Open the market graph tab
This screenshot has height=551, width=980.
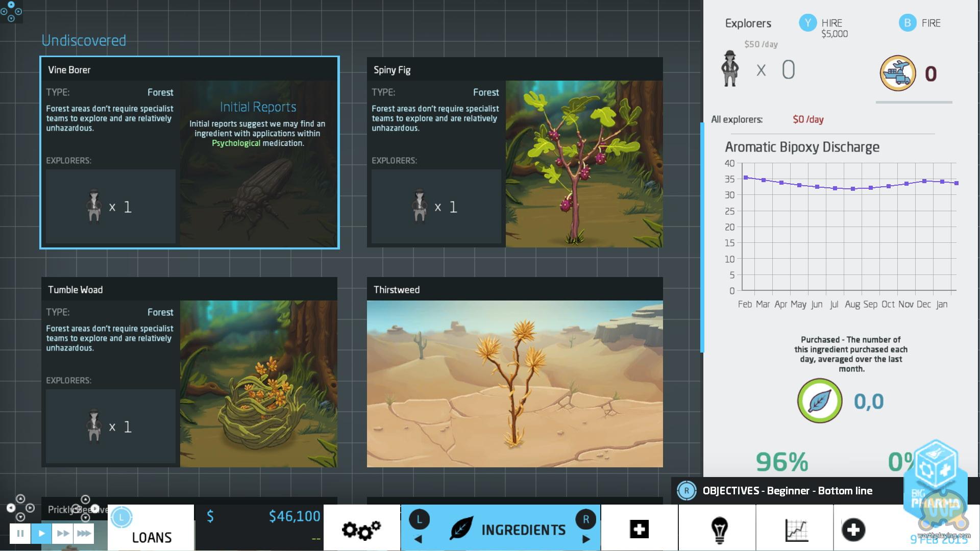point(796,529)
